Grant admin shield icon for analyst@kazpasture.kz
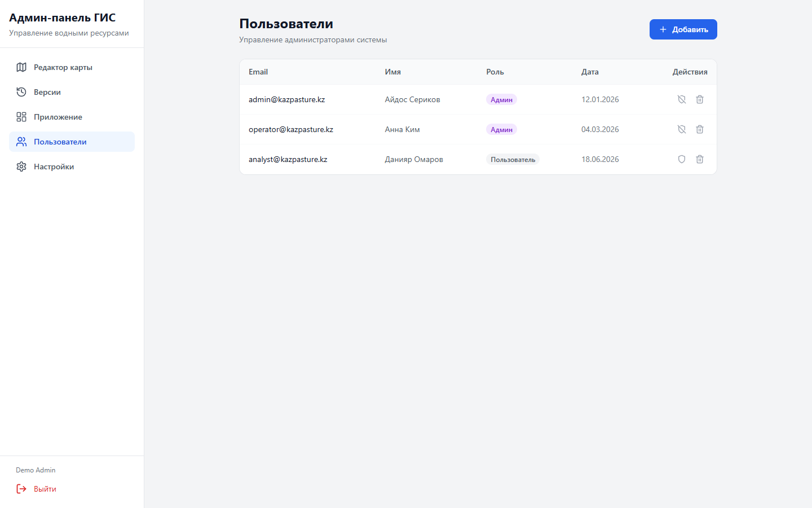 tap(682, 159)
